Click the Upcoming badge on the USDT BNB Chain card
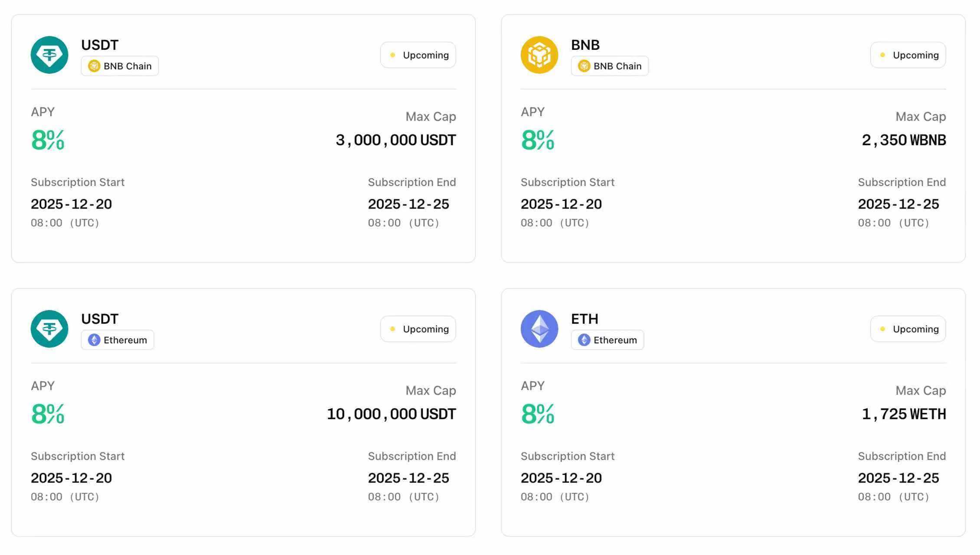Image resolution: width=980 pixels, height=555 pixels. 418,55
